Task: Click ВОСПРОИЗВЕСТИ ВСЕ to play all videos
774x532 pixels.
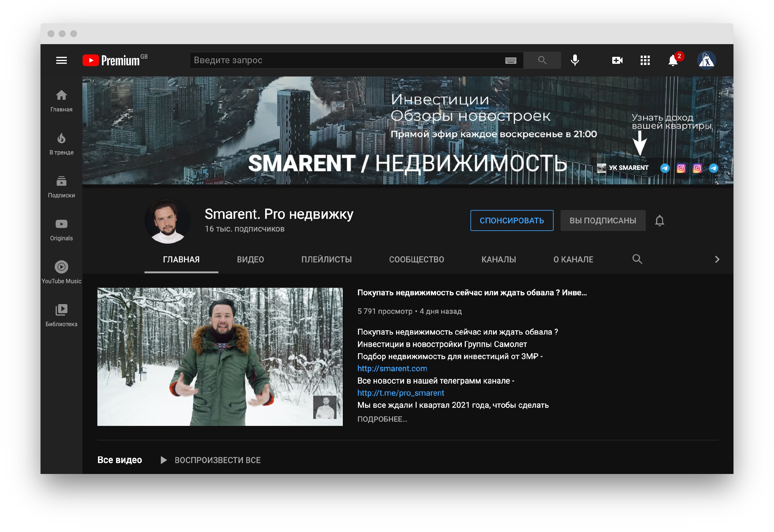Action: coord(211,460)
